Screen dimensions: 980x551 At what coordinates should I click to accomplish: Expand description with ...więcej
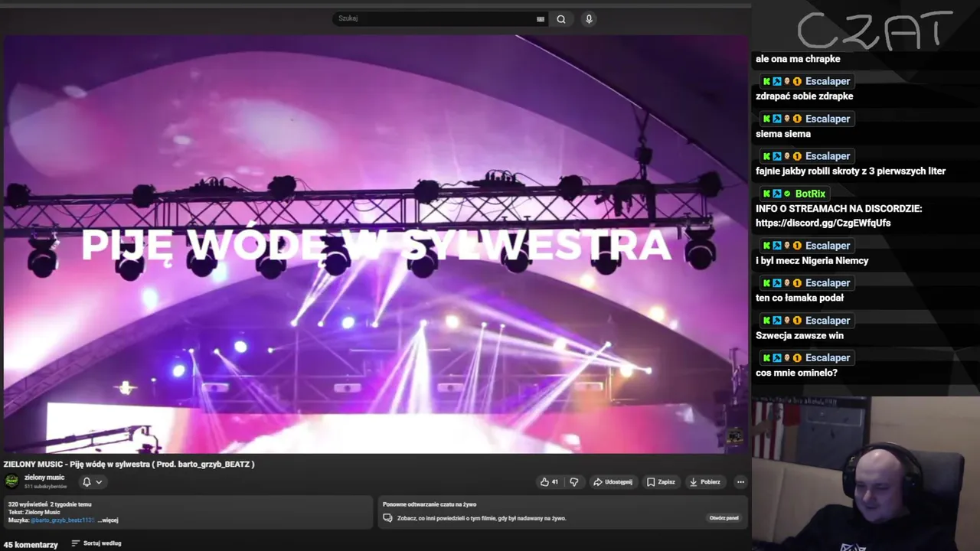click(x=108, y=520)
